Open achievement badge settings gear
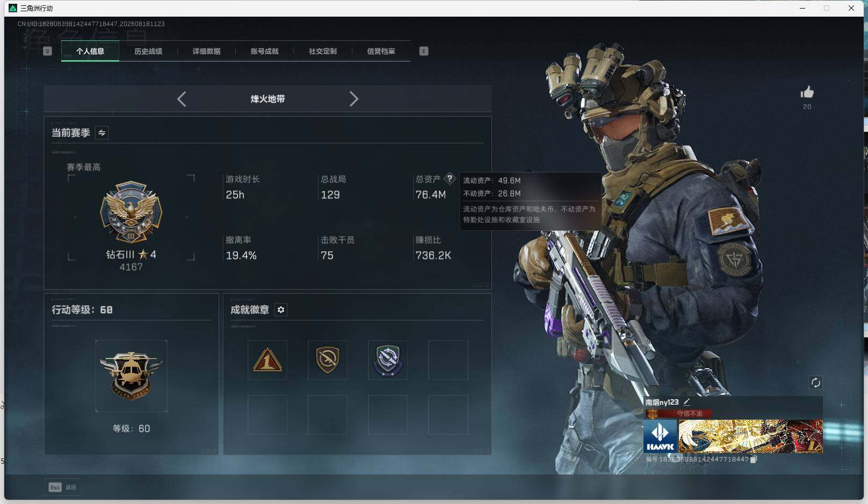 (281, 310)
